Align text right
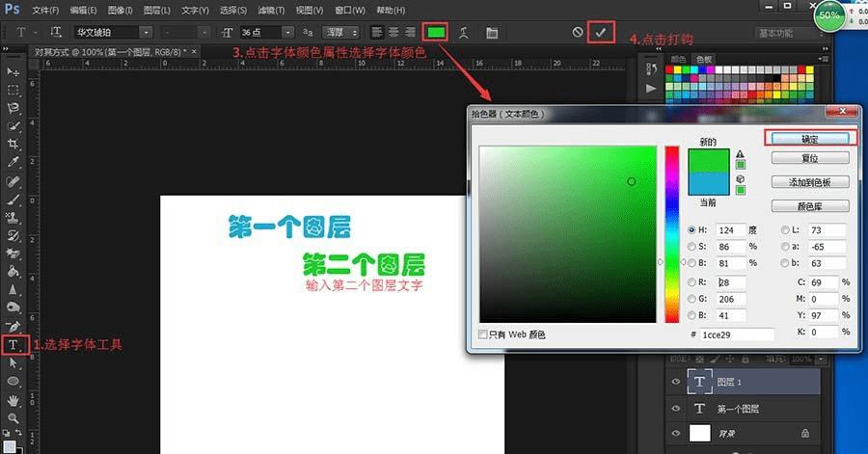868x454 pixels. click(x=410, y=32)
